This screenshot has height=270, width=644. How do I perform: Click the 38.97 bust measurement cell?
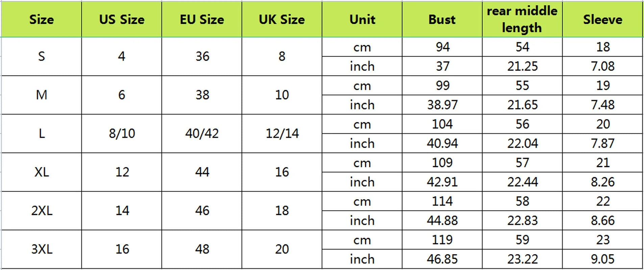point(442,105)
